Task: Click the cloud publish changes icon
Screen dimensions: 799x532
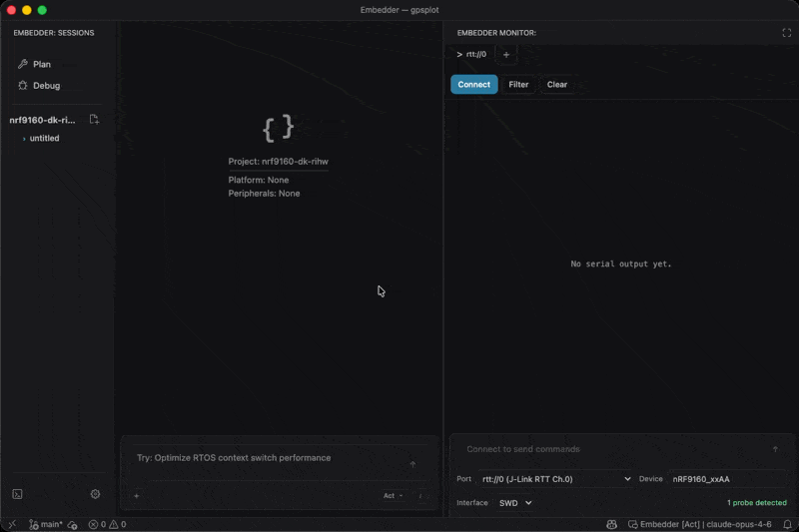Action: point(72,524)
